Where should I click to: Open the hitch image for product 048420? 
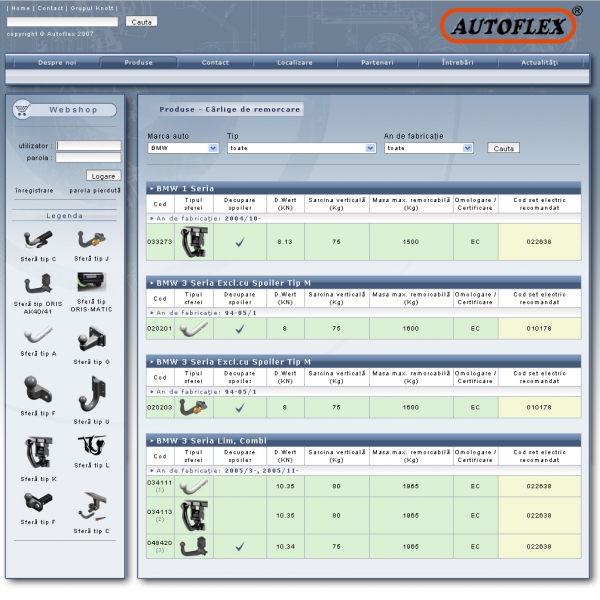point(194,546)
